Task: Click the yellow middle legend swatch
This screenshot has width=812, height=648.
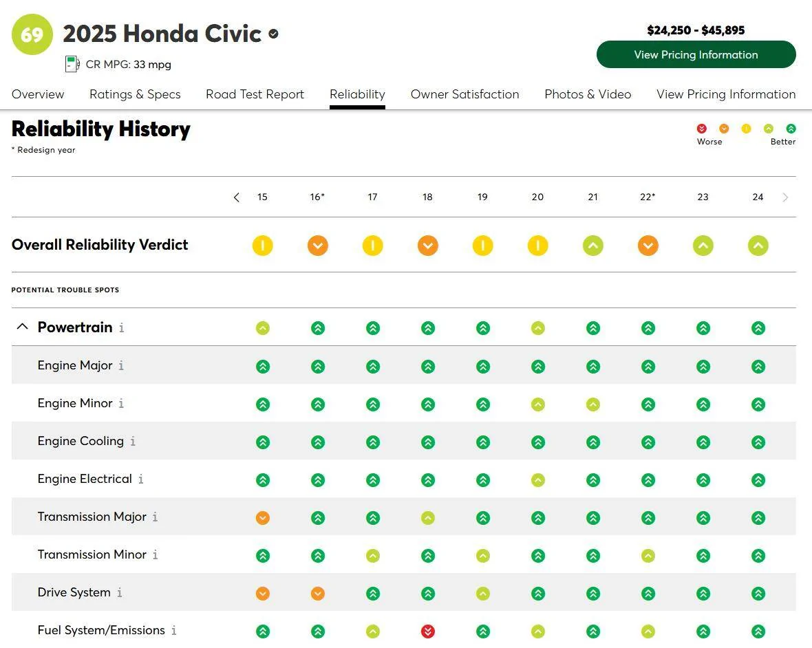Action: 746,129
